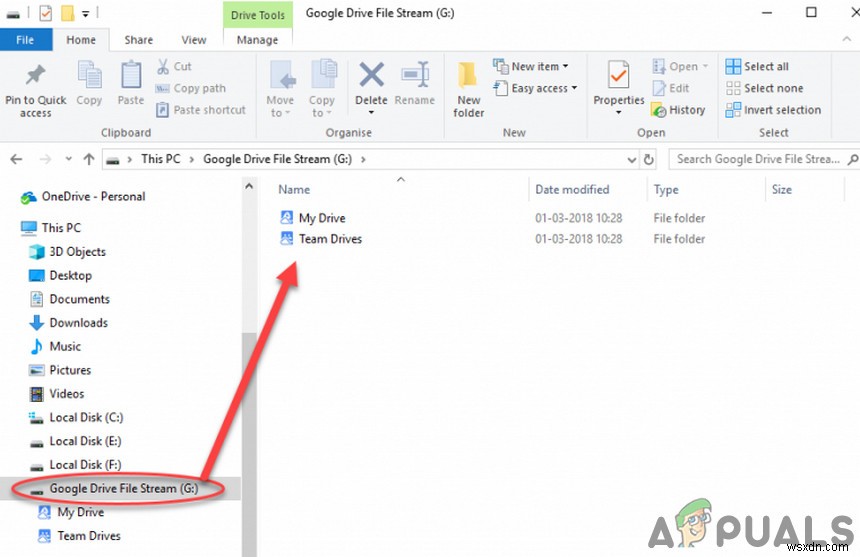Click the red Delete X icon

pos(371,75)
